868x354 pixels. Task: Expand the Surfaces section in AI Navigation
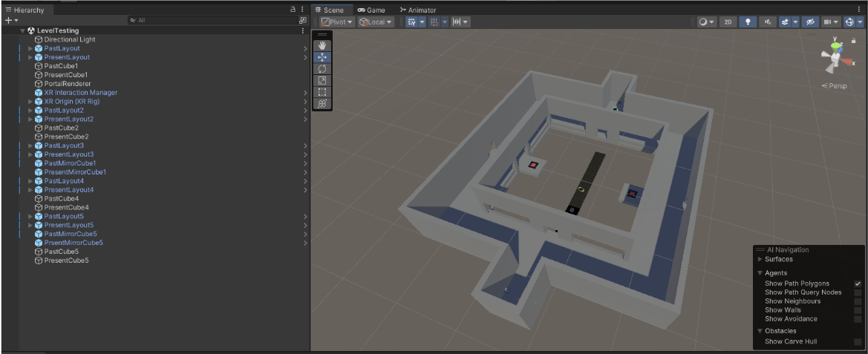[x=760, y=259]
